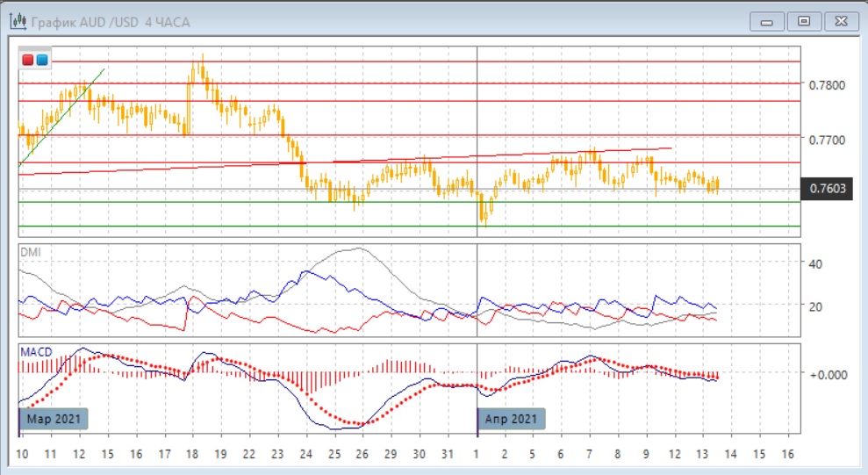Select the MACD indicator label
Viewport: 868px width, 475px height.
pos(36,351)
